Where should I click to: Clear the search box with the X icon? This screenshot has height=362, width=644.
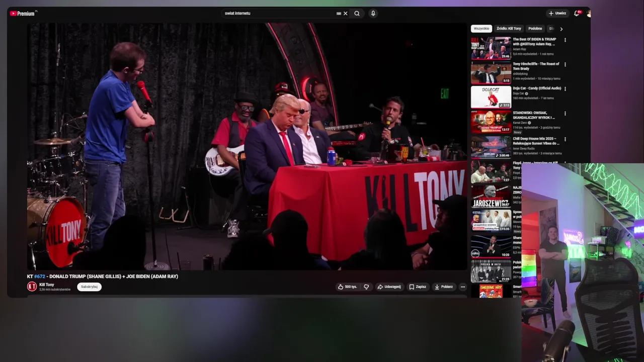[x=345, y=14]
